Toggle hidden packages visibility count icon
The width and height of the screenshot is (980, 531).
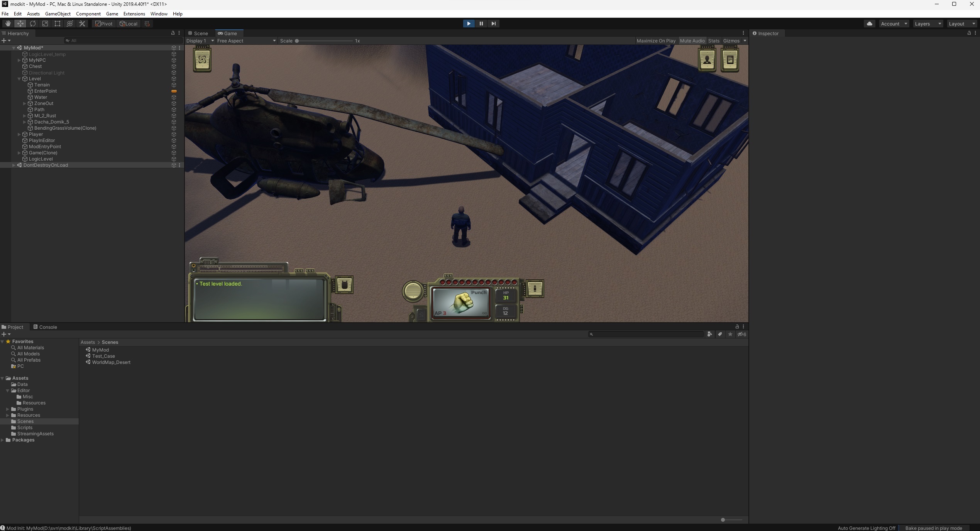click(742, 334)
